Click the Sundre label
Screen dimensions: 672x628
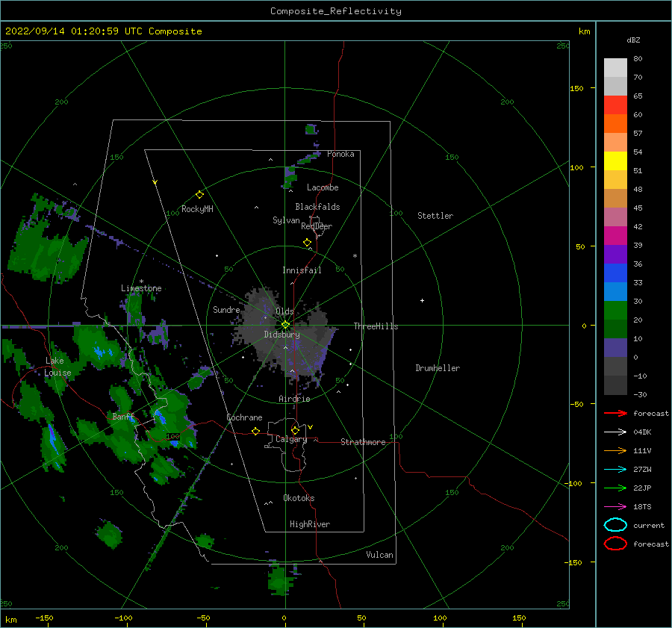click(226, 310)
